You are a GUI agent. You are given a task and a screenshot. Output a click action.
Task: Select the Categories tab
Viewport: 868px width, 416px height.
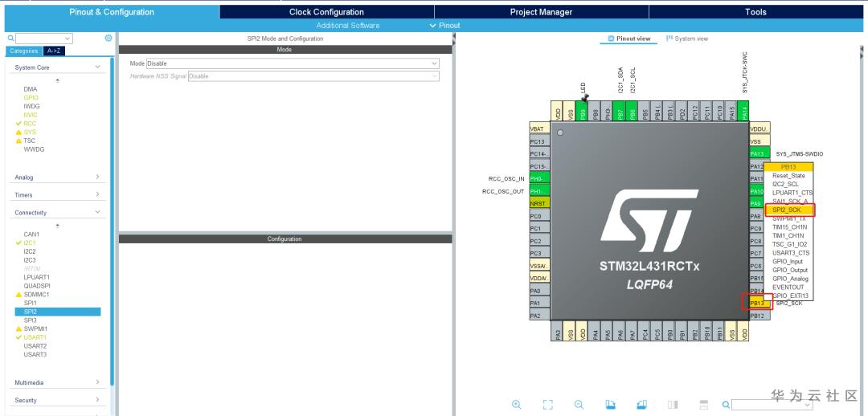24,51
